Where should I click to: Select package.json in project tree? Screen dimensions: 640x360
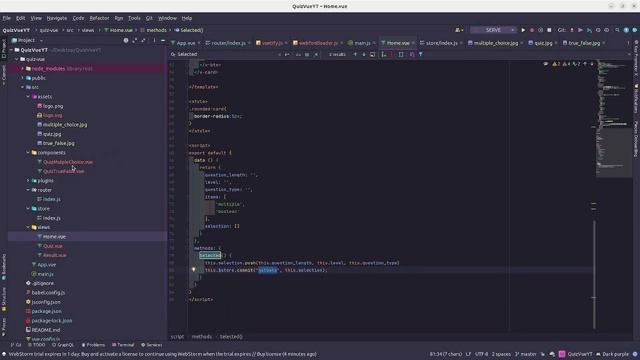click(47, 311)
